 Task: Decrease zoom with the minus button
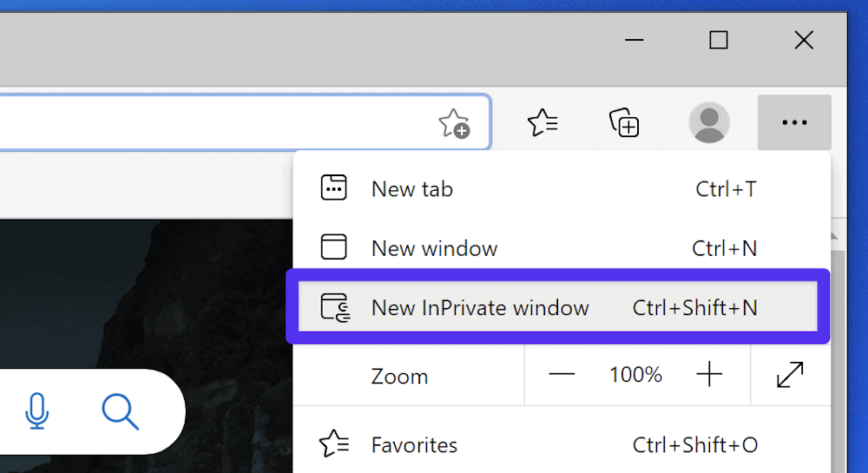coord(562,375)
